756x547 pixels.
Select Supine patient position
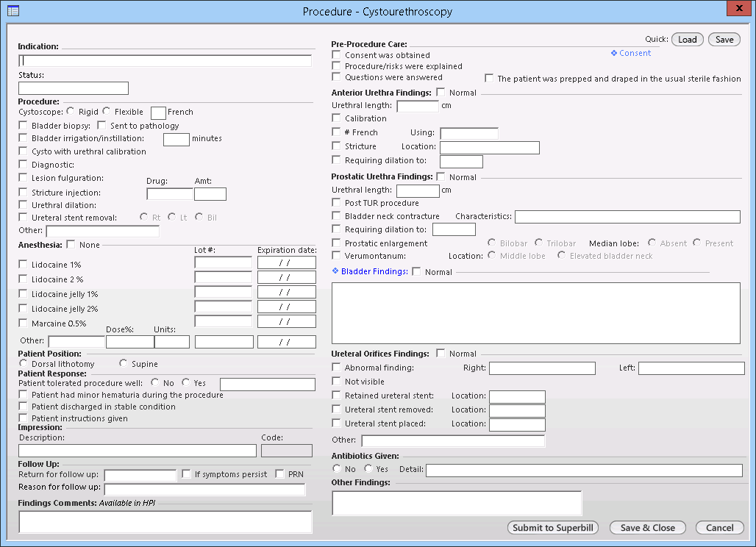click(x=123, y=363)
